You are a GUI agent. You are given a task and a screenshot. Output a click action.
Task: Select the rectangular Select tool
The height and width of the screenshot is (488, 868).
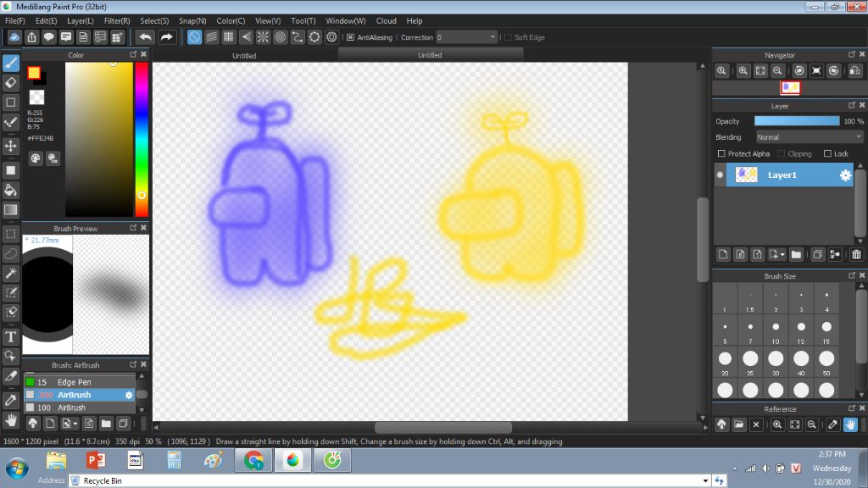click(10, 234)
